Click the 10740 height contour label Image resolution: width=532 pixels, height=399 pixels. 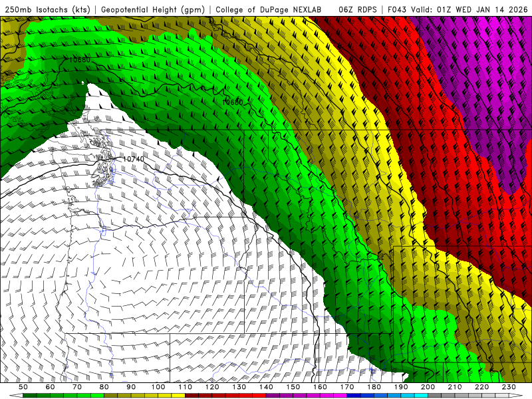(134, 159)
